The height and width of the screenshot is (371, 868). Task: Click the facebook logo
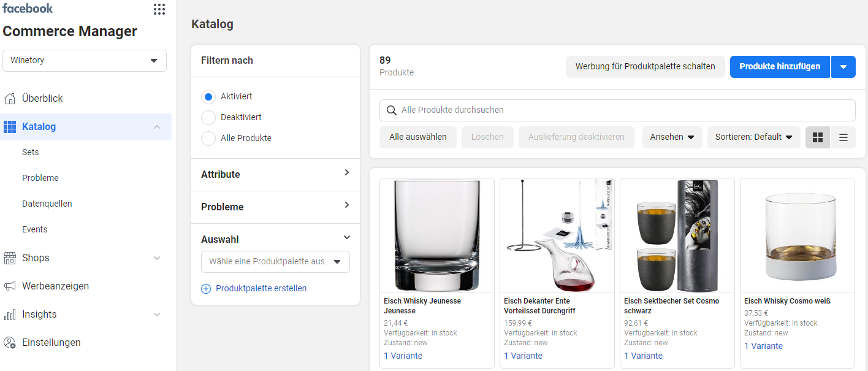(x=28, y=8)
